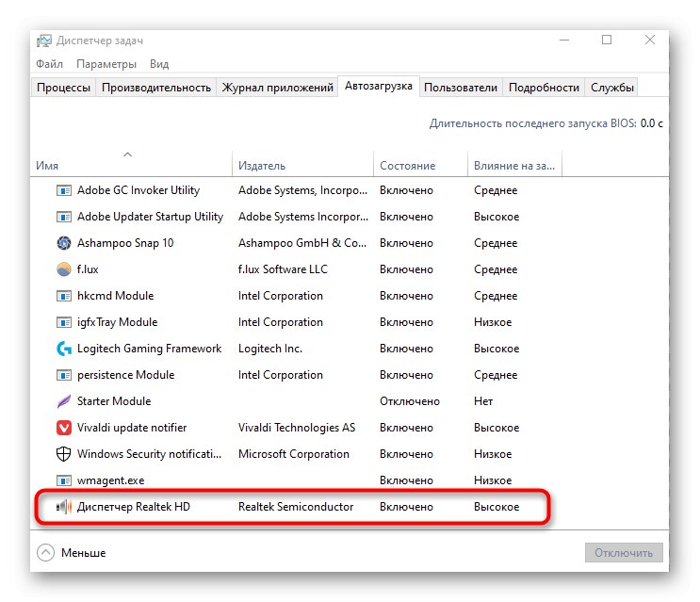This screenshot has width=700, height=602.
Task: Select the igfxTray Module entry name
Action: tap(118, 322)
